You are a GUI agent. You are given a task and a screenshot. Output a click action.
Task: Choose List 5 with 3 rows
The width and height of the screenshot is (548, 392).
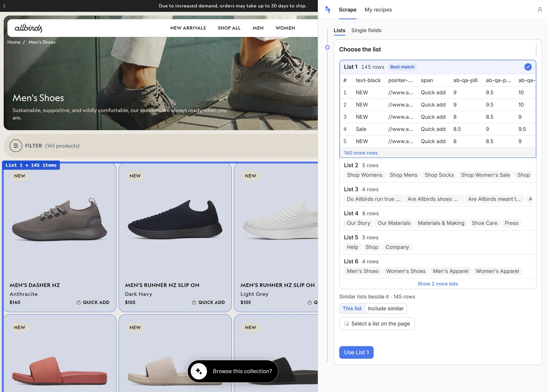(x=437, y=242)
